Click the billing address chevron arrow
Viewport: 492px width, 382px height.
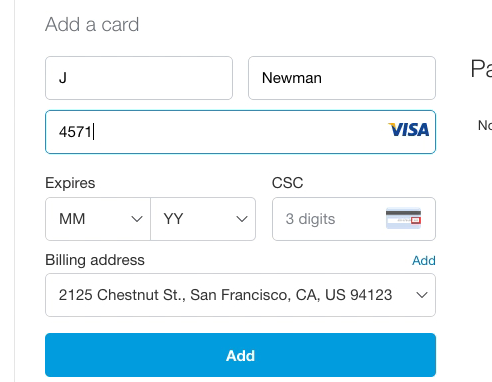422,295
